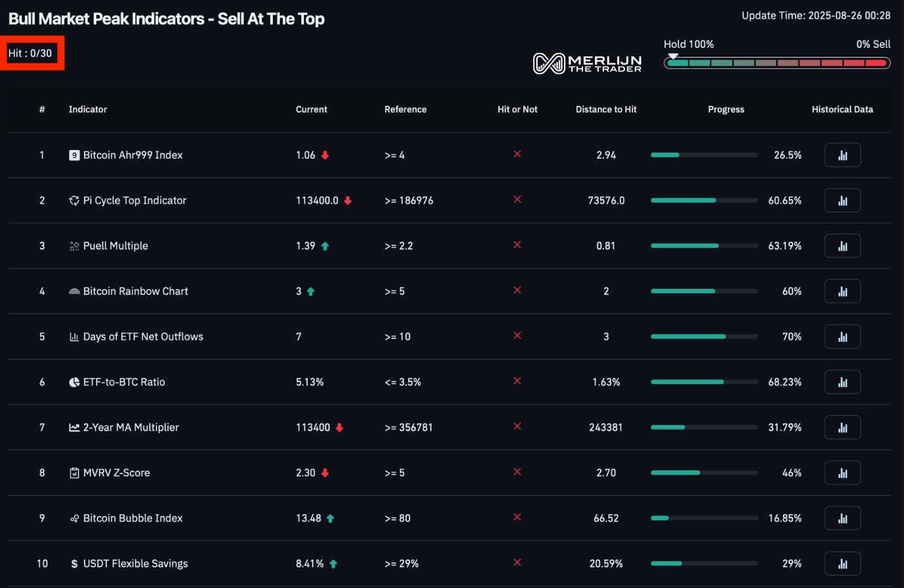904x588 pixels.
Task: Click the Hit 0/30 counter
Action: 30,53
